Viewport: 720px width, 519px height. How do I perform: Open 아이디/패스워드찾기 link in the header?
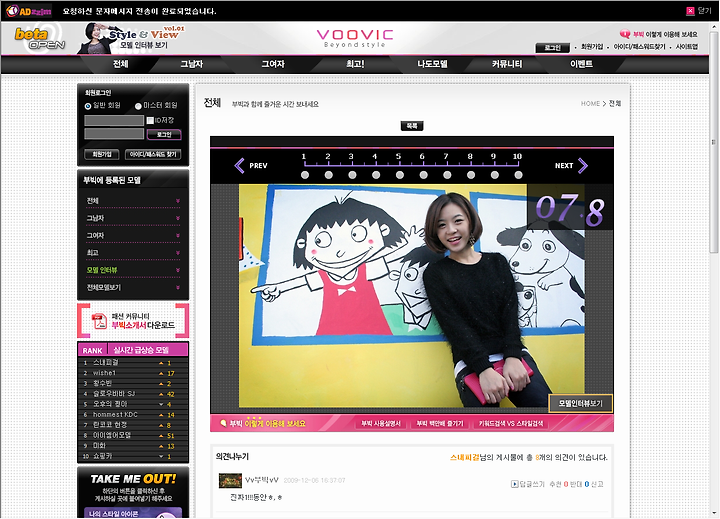639,47
